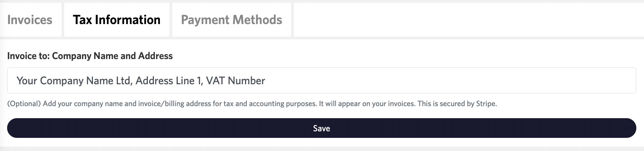The height and width of the screenshot is (151, 644).
Task: Click the 'secured by Stripe' note
Action: (465, 104)
